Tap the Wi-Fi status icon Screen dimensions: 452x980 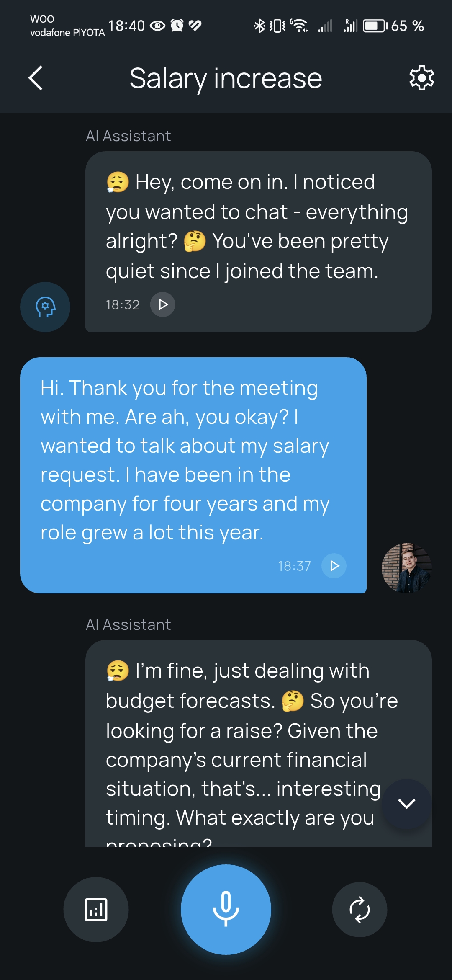(x=300, y=26)
